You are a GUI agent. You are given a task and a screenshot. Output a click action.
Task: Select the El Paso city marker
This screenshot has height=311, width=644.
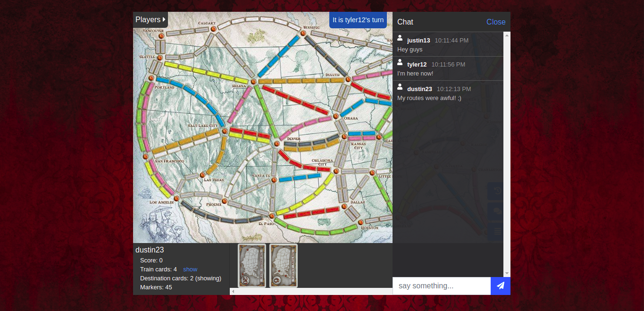click(272, 216)
